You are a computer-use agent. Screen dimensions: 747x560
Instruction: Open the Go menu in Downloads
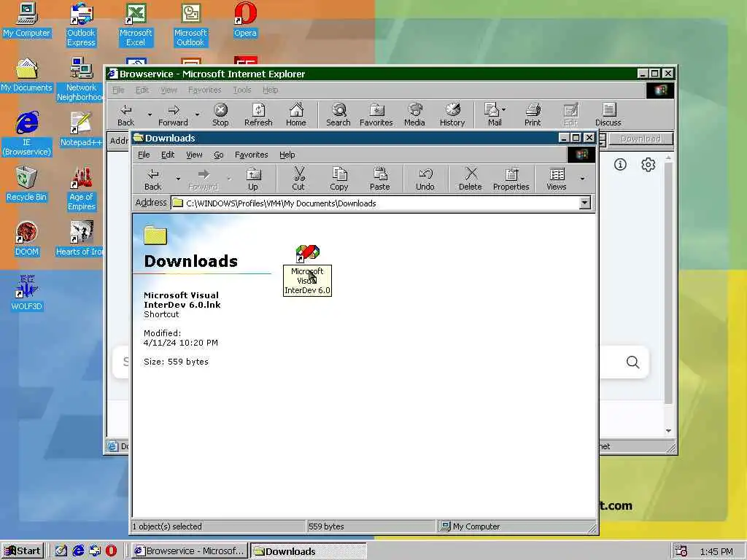click(x=219, y=155)
